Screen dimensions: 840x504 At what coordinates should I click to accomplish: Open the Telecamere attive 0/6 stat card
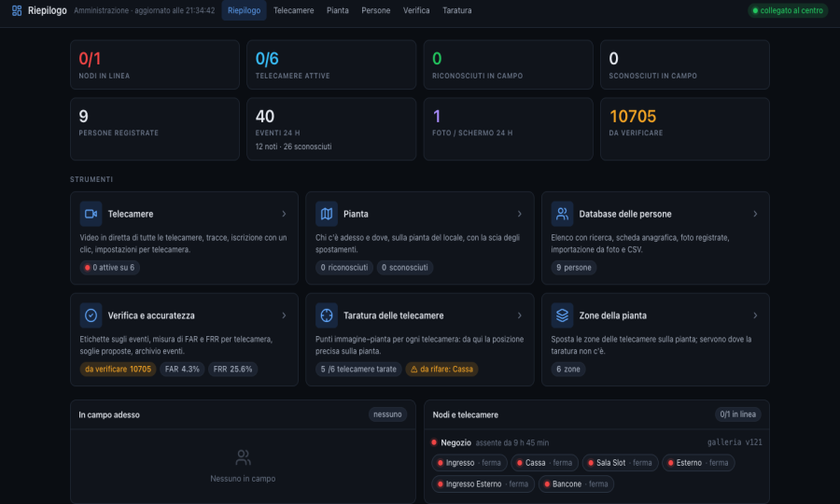point(331,64)
